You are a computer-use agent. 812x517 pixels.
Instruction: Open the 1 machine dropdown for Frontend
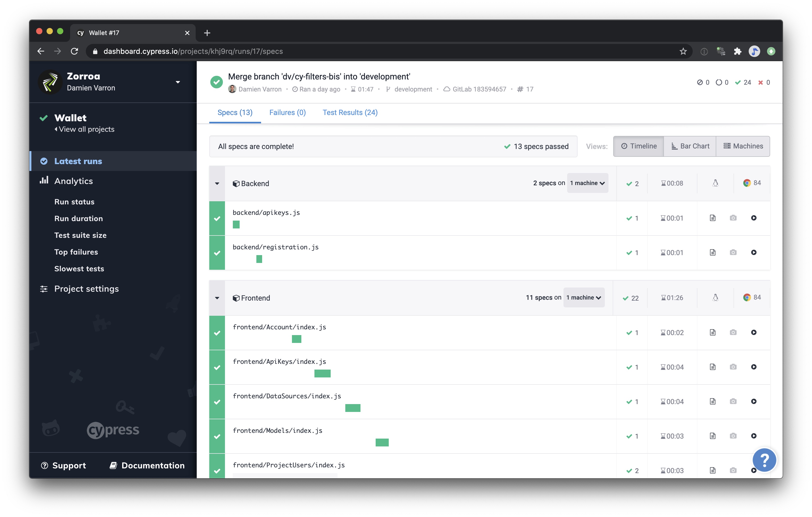click(x=584, y=298)
